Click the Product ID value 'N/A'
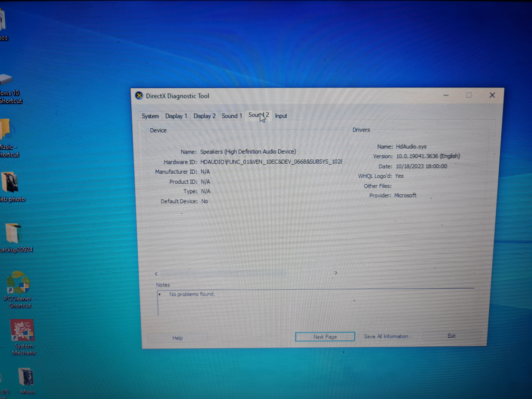Screen dimensions: 532x399 click(205, 182)
